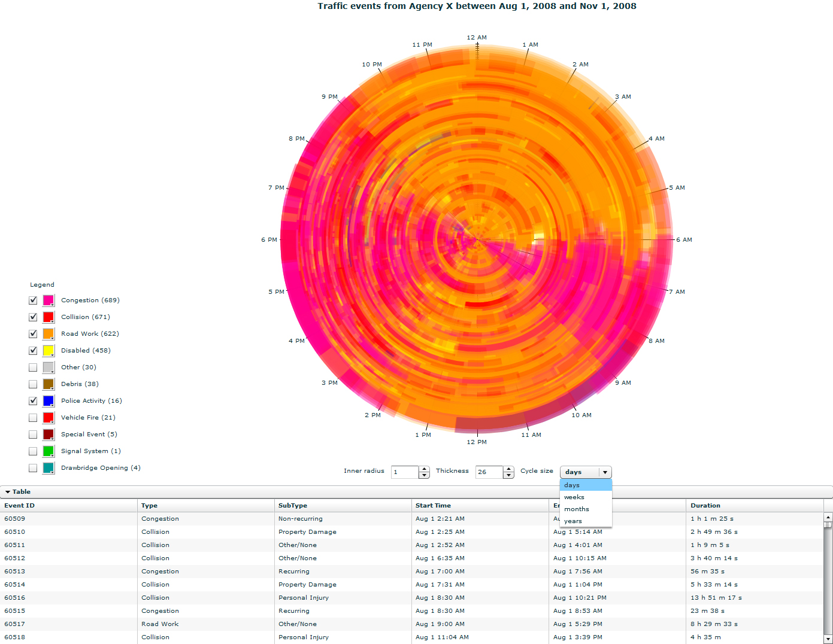Open the Congestion pink color swatch
The width and height of the screenshot is (833, 644).
[49, 300]
